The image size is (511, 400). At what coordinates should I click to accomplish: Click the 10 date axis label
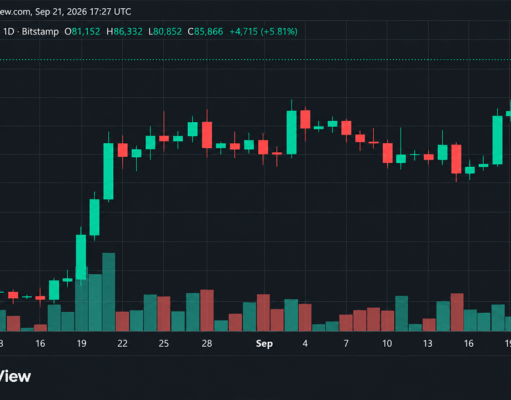[387, 343]
